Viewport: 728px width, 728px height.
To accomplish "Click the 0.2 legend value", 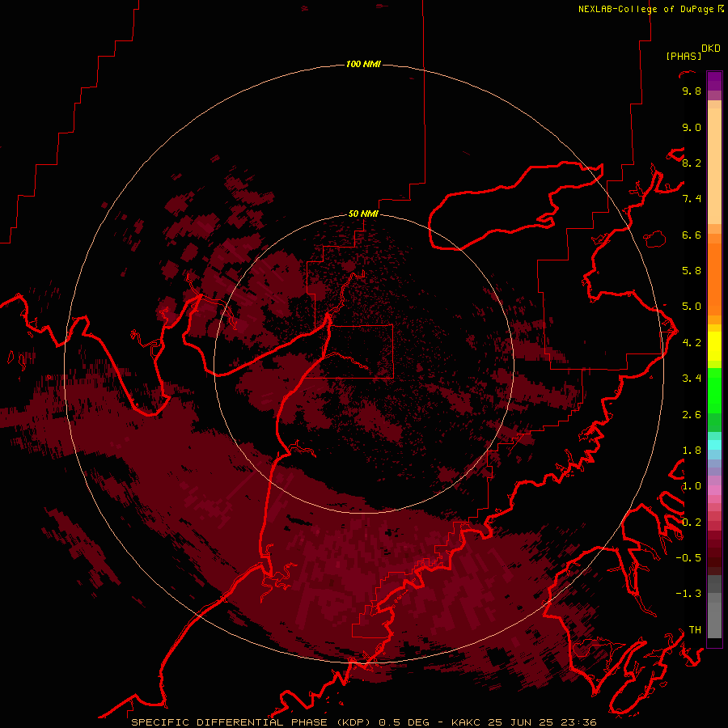I will pyautogui.click(x=692, y=523).
